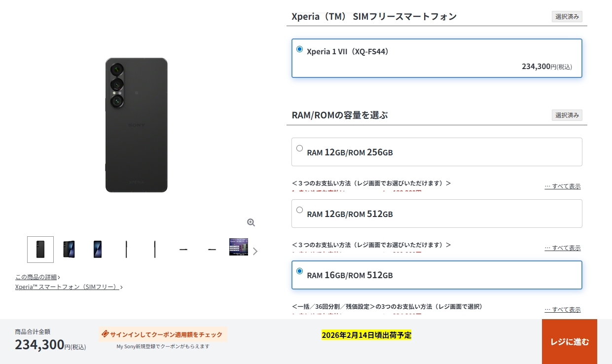Expand すべて表示 under the 12GB/512GB option

click(x=563, y=248)
